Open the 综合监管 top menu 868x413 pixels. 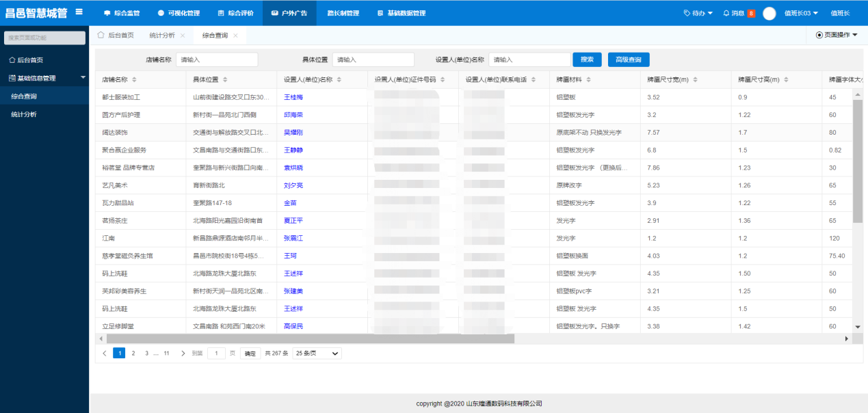(x=122, y=13)
